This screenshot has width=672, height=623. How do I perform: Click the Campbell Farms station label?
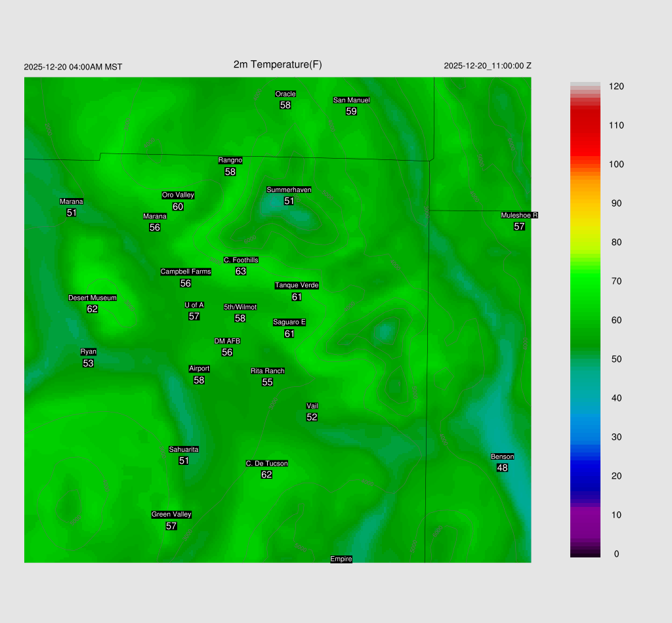pyautogui.click(x=186, y=271)
